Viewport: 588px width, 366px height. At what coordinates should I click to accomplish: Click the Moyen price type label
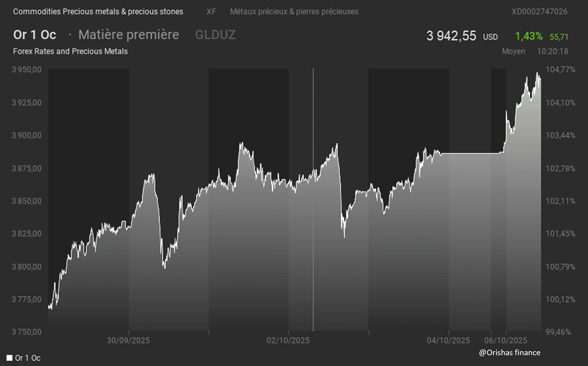[x=513, y=52]
